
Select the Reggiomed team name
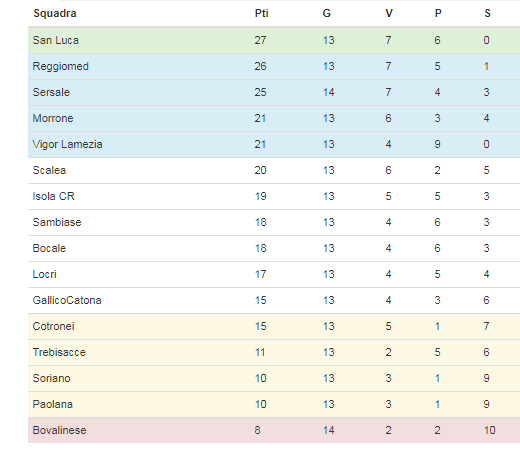coord(61,66)
